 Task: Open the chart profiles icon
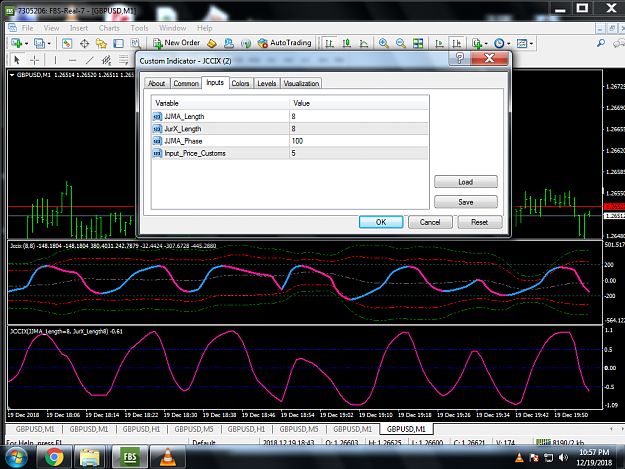click(x=39, y=43)
